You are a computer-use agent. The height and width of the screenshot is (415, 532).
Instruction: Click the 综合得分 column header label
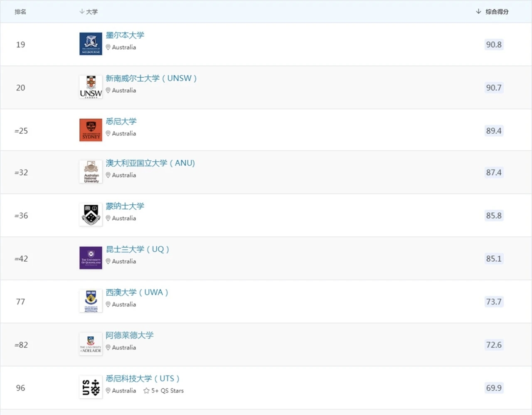tap(497, 12)
